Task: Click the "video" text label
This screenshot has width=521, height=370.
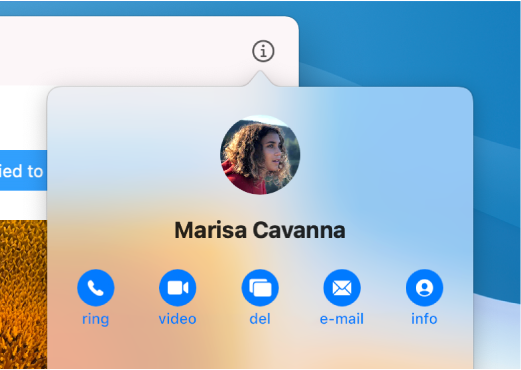Action: pyautogui.click(x=178, y=319)
